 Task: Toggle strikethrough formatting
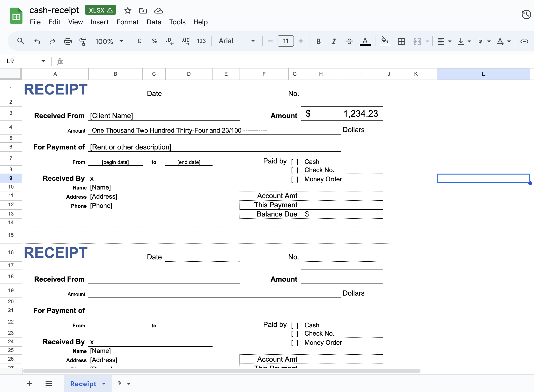coord(349,41)
